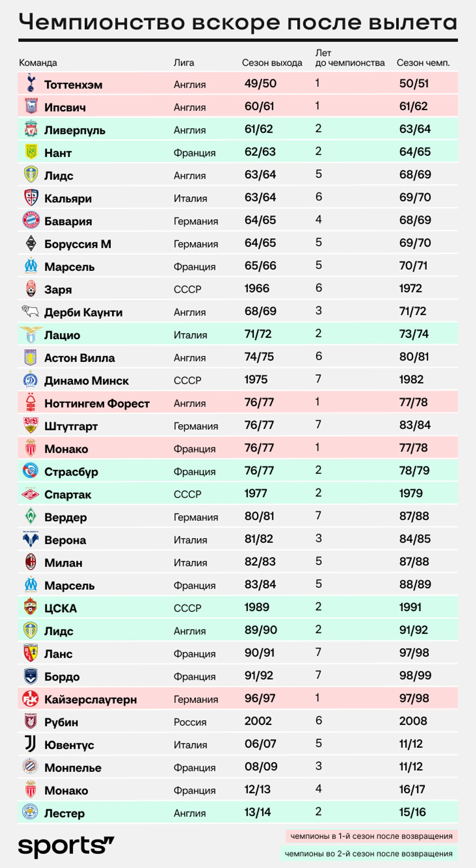Viewport: 476px width, 868px height.
Task: Click the "Лига" column header
Action: click(x=184, y=63)
